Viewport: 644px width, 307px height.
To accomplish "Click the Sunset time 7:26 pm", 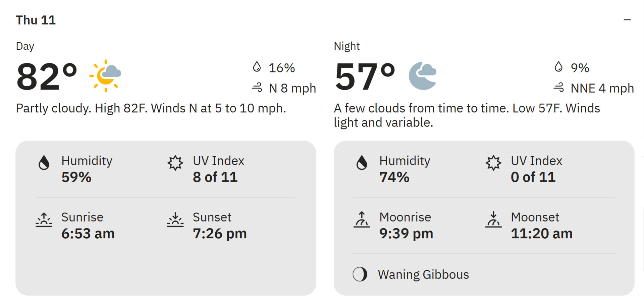I will [220, 234].
